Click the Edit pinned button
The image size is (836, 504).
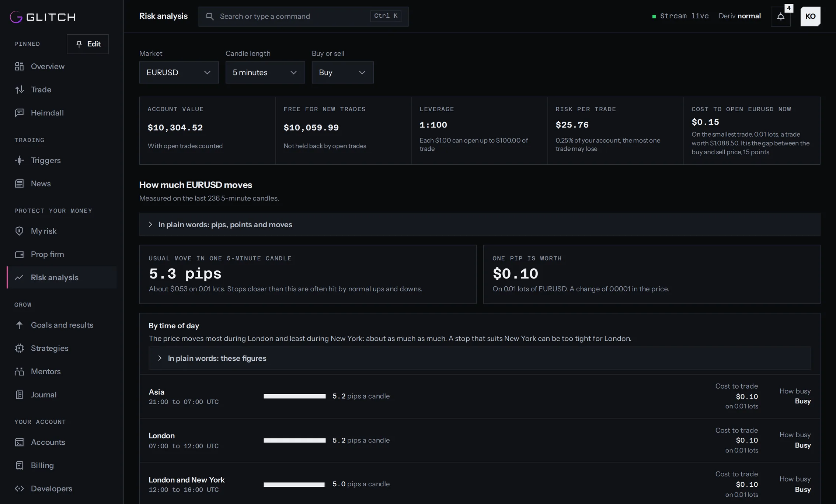pos(88,44)
